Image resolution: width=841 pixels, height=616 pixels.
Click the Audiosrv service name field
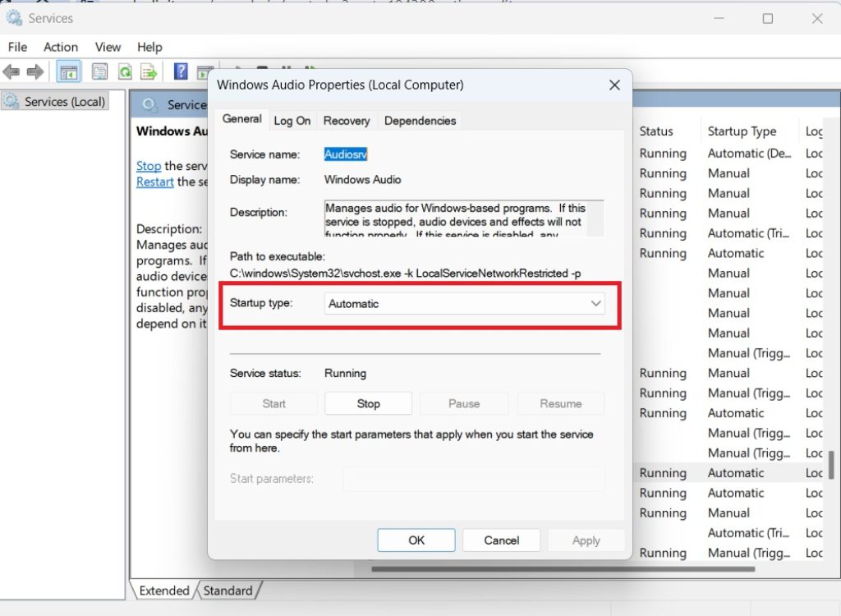[346, 154]
